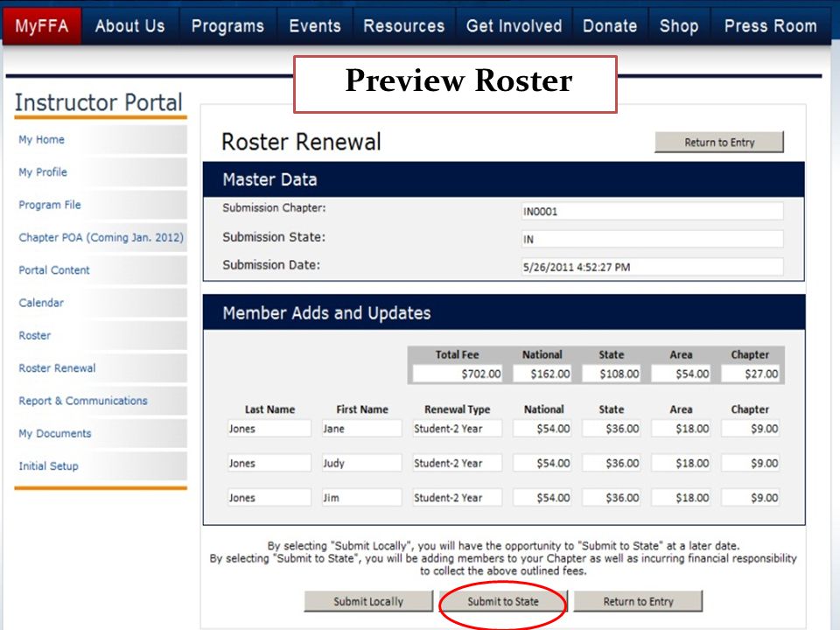Click the Roster Renewal page heading

(301, 142)
